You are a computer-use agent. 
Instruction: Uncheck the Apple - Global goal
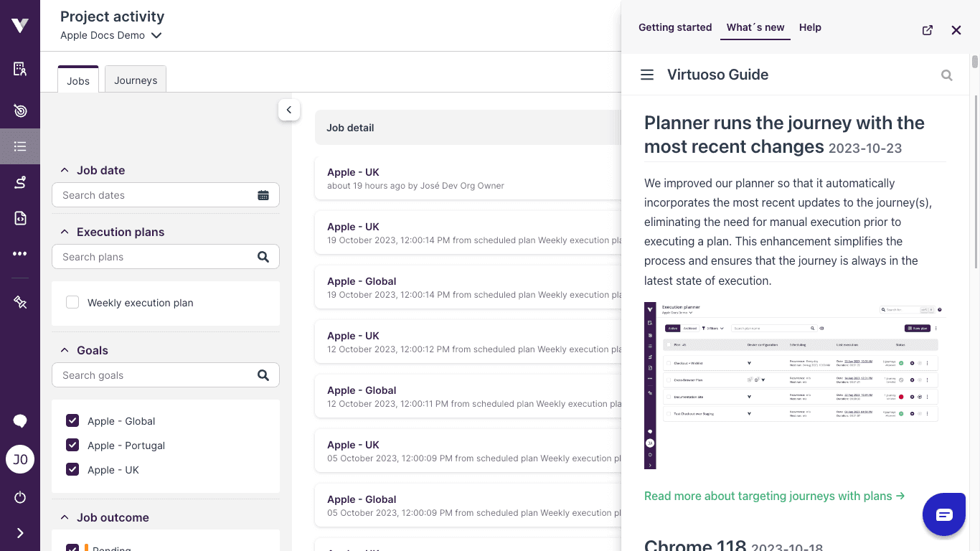(72, 421)
